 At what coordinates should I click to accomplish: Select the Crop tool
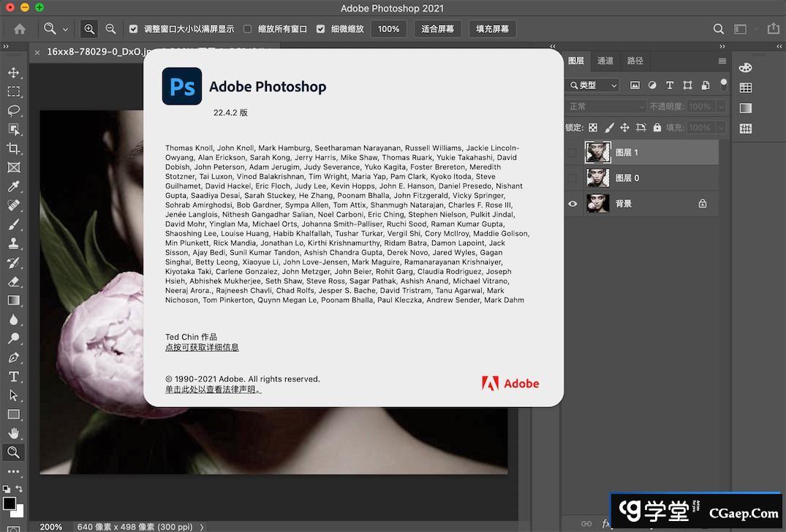(x=13, y=148)
